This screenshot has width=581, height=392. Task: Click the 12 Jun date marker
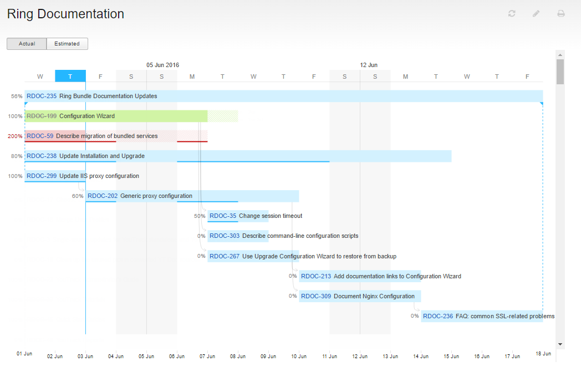[x=369, y=65]
